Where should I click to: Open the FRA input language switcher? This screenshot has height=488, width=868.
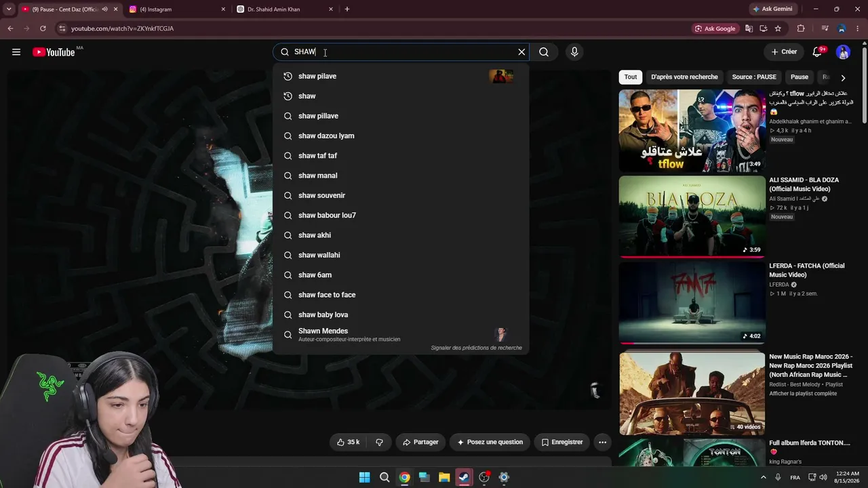795,477
